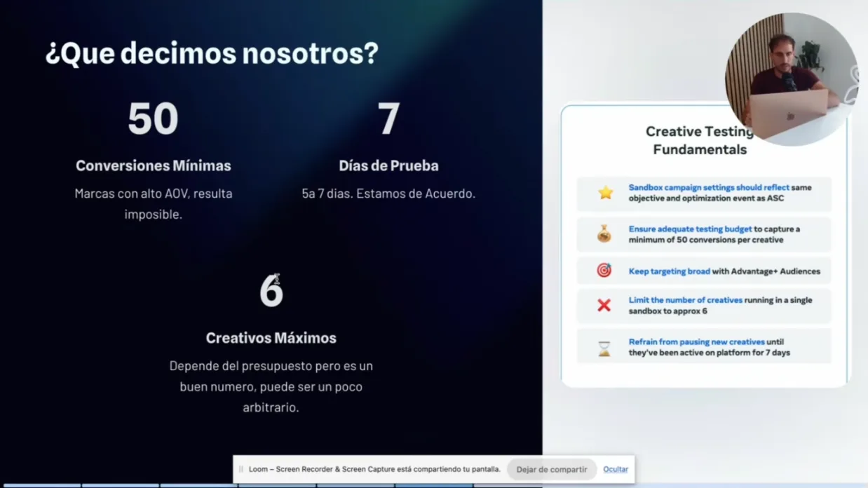Click the text 'Marcas con alto AOV, resulta imposible.'
The width and height of the screenshot is (868, 488).
pyautogui.click(x=154, y=204)
